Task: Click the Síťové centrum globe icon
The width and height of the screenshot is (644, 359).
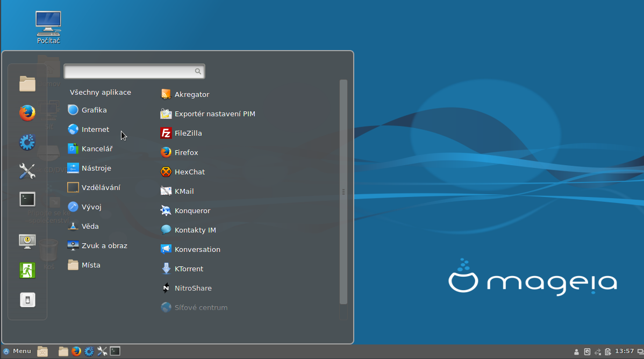Action: pyautogui.click(x=166, y=307)
